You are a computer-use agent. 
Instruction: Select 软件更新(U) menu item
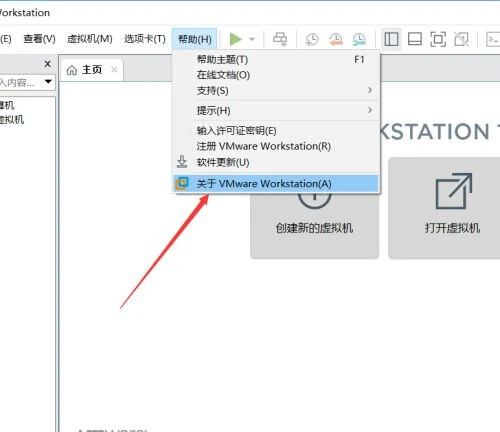(x=276, y=162)
